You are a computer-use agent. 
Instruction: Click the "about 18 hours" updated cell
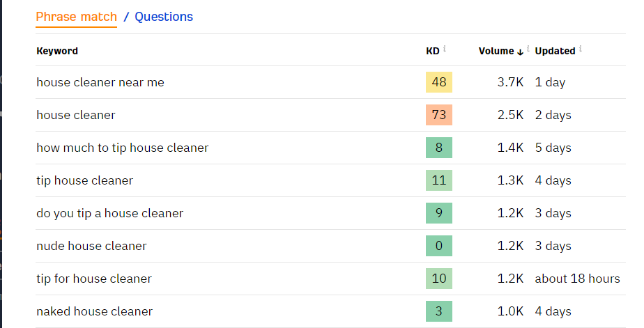[577, 279]
